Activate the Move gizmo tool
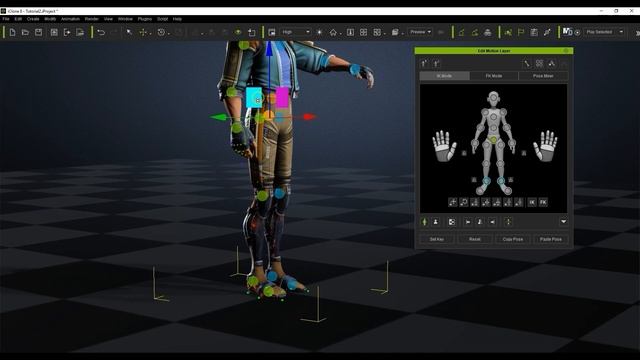Viewport: 640px width, 360px height. pyautogui.click(x=143, y=32)
